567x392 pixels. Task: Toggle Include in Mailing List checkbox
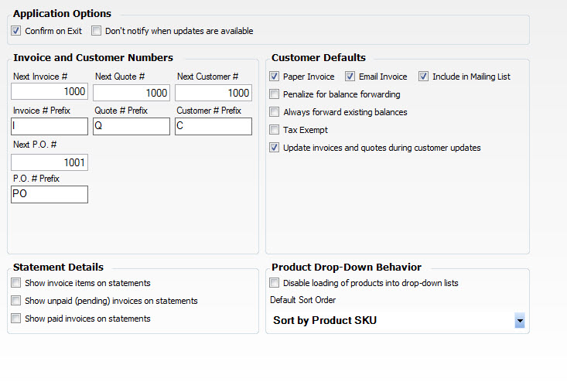(423, 77)
